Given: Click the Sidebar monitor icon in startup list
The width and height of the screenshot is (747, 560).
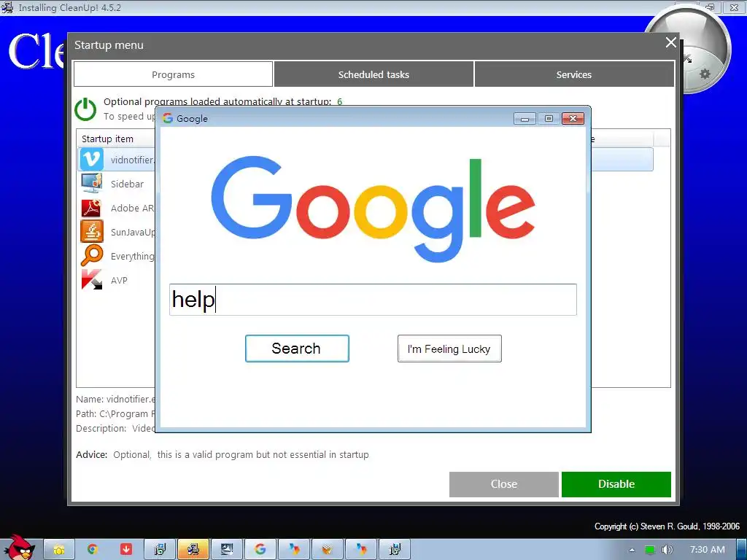Looking at the screenshot, I should click(x=91, y=183).
